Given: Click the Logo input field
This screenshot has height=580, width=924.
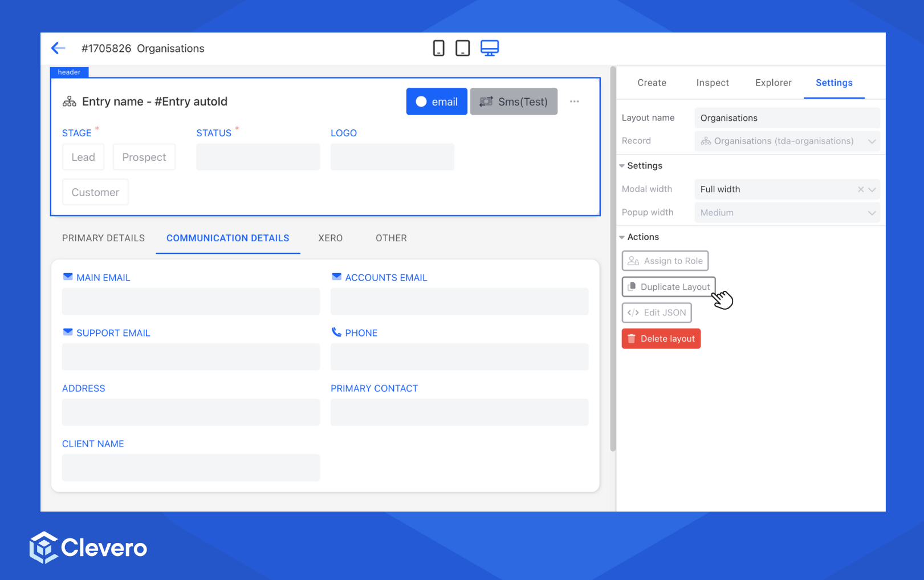Looking at the screenshot, I should coord(392,157).
